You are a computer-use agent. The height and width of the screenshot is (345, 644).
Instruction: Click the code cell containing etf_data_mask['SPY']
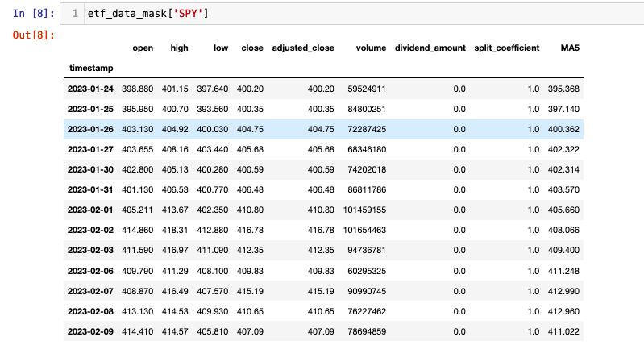pos(352,14)
